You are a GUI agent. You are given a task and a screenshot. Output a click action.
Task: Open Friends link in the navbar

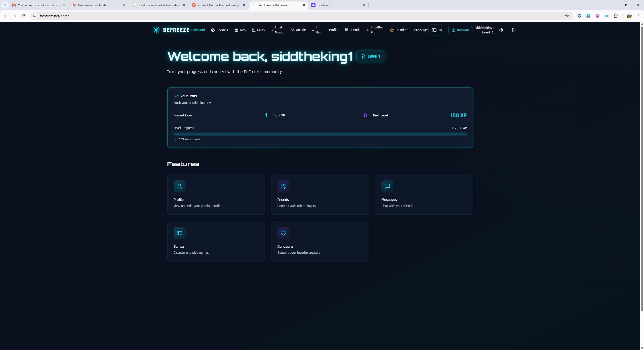tap(352, 30)
